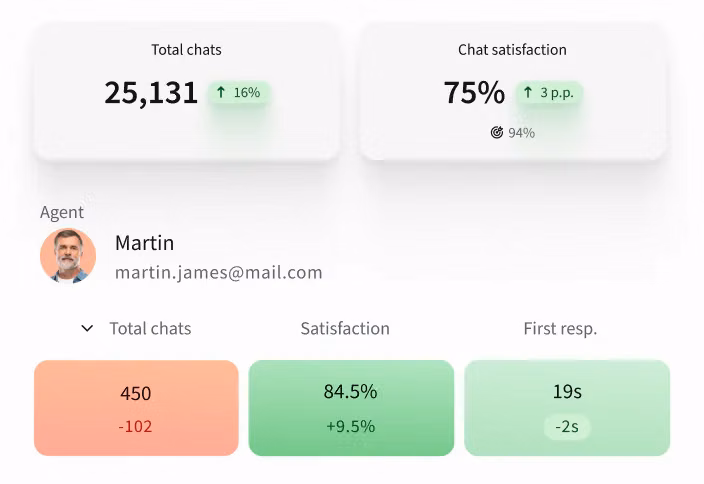This screenshot has width=704, height=484.
Task: Click the target goal icon beside 94%
Action: (497, 132)
